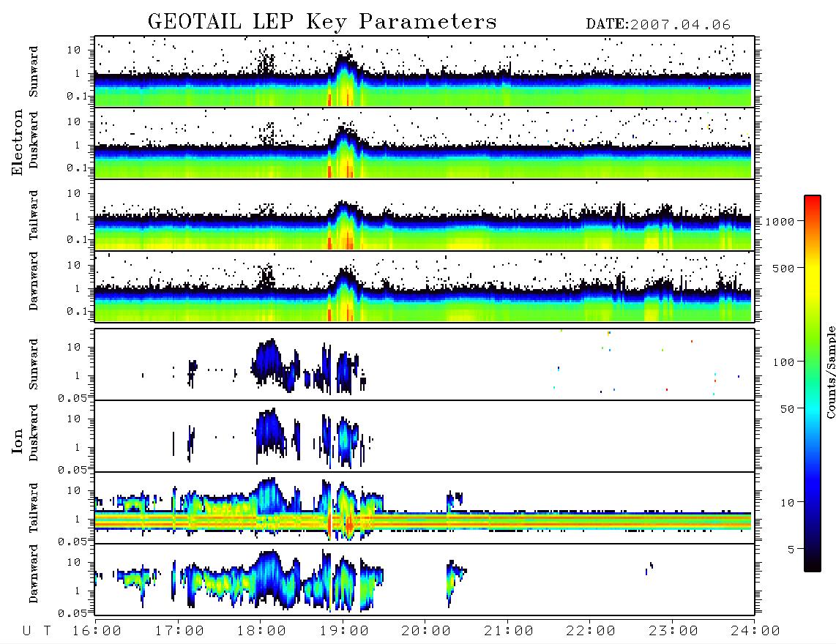
Task: Click the title "GEOTAIL LEP Key Parameters"
Action: pyautogui.click(x=322, y=22)
